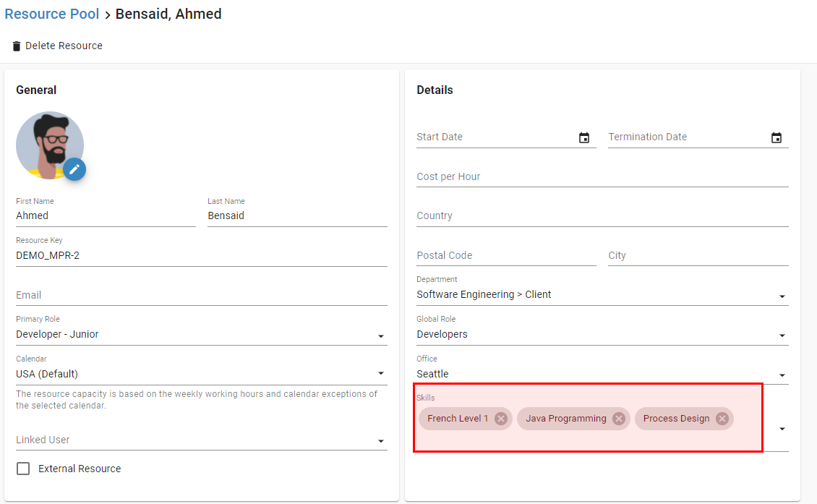This screenshot has width=817, height=504.
Task: Click the trash icon beside Delete Resource
Action: (17, 46)
